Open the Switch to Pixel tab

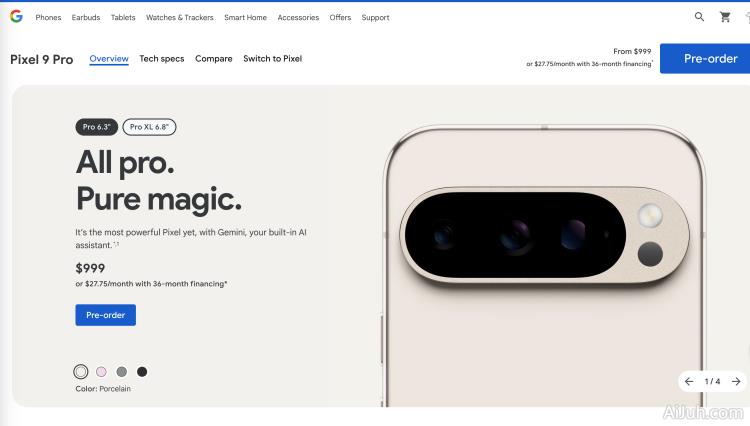tap(273, 59)
